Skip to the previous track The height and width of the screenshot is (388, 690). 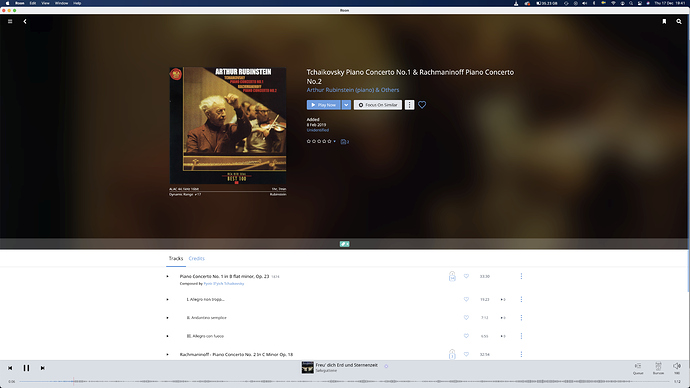10,368
